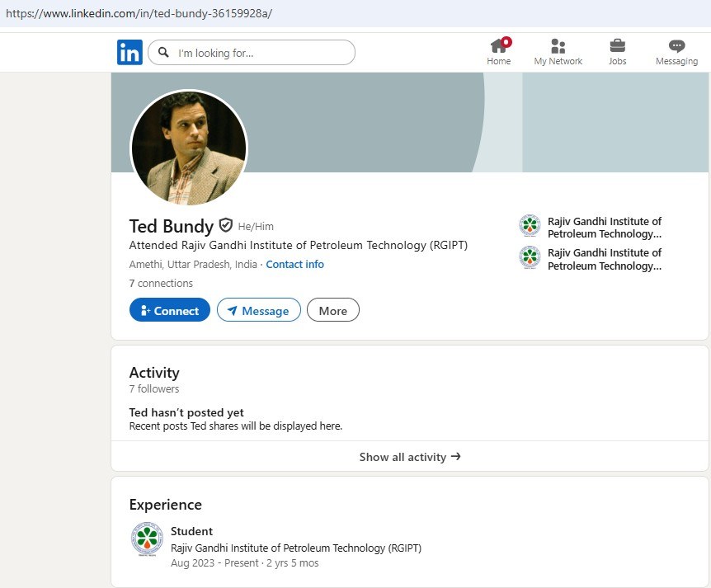Open the Jobs menu label
This screenshot has height=588, width=711.
[617, 61]
